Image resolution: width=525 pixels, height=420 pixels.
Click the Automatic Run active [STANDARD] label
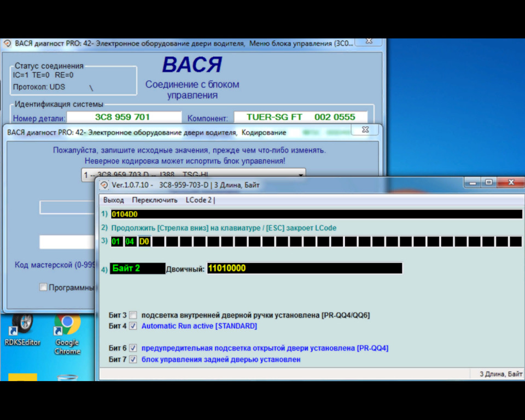click(199, 326)
